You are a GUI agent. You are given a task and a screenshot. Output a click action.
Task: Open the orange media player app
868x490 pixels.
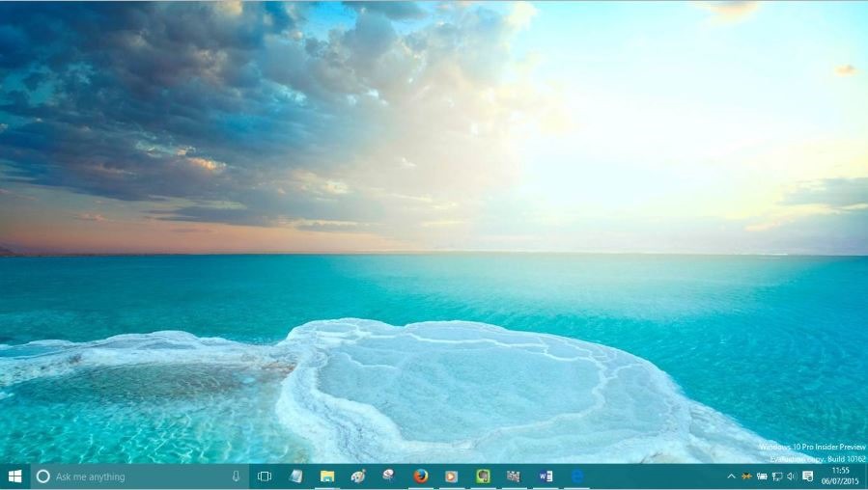point(451,476)
